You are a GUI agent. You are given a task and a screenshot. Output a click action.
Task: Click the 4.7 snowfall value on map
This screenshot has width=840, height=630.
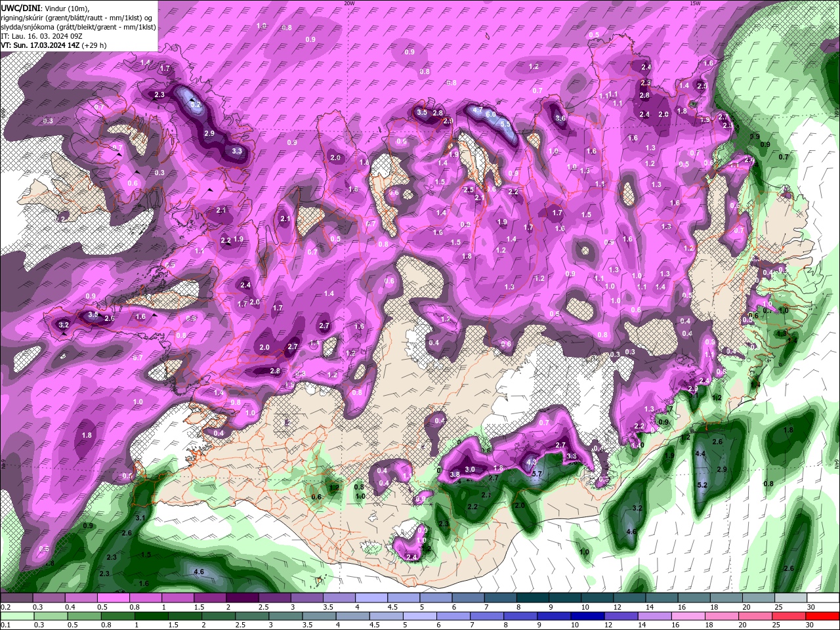tap(478, 110)
